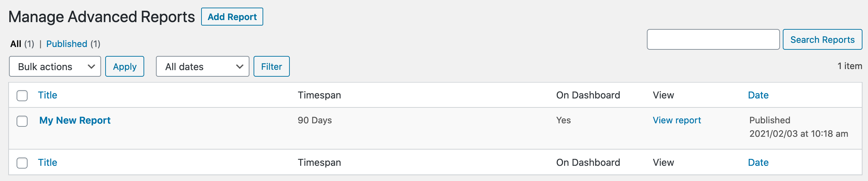Tick the select-all checkbox in the table header

22,96
